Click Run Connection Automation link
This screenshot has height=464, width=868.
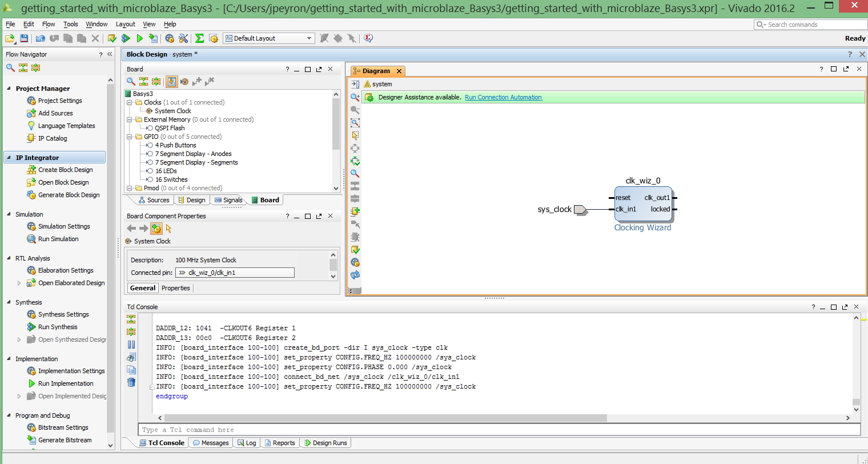coord(503,97)
